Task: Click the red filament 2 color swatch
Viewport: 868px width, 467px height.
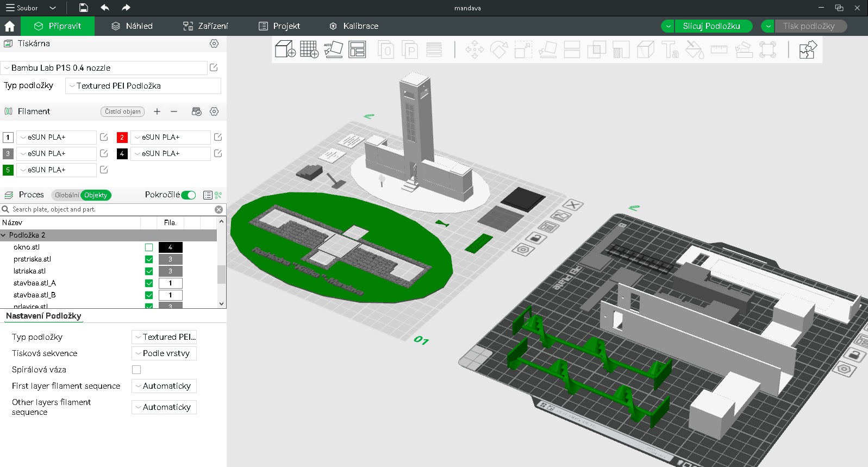Action: [122, 138]
